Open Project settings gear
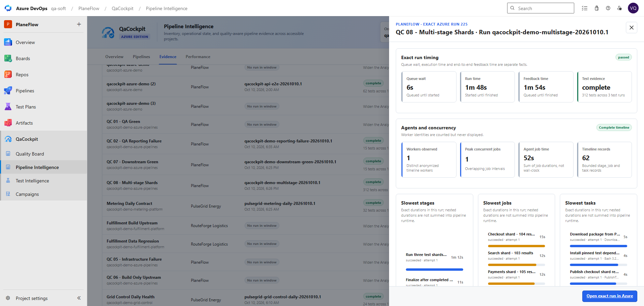The height and width of the screenshot is (306, 644). click(x=8, y=298)
